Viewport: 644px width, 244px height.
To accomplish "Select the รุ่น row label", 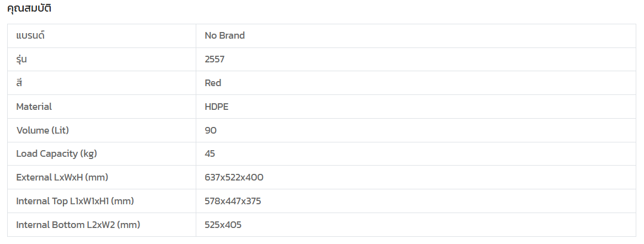I will (x=22, y=59).
